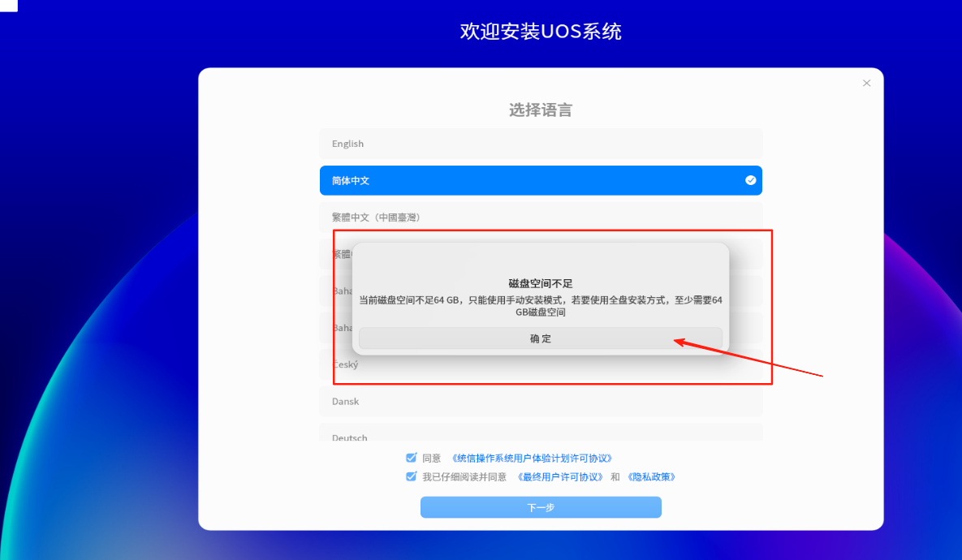Select Deutsch language option

[x=541, y=433]
